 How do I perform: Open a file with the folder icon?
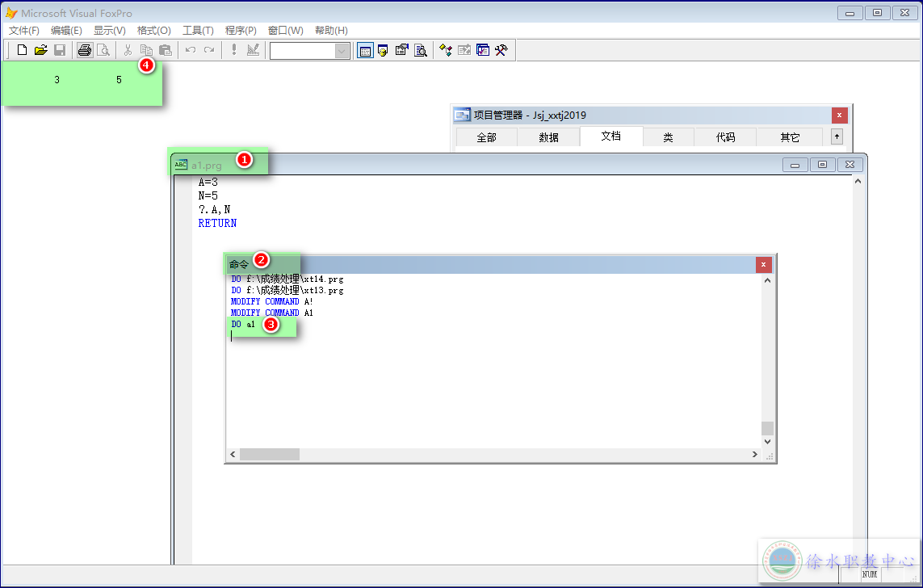tap(40, 50)
